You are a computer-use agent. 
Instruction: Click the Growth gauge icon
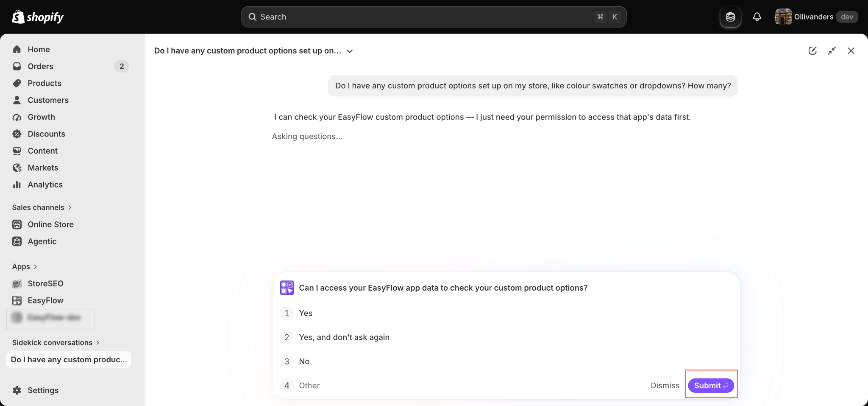pyautogui.click(x=17, y=117)
